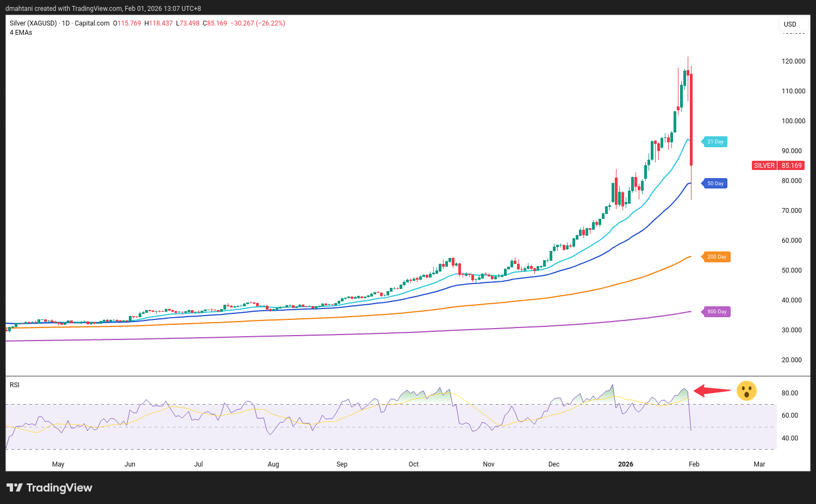Click the 100.000 price axis level
This screenshot has width=816, height=504.
pyautogui.click(x=793, y=121)
